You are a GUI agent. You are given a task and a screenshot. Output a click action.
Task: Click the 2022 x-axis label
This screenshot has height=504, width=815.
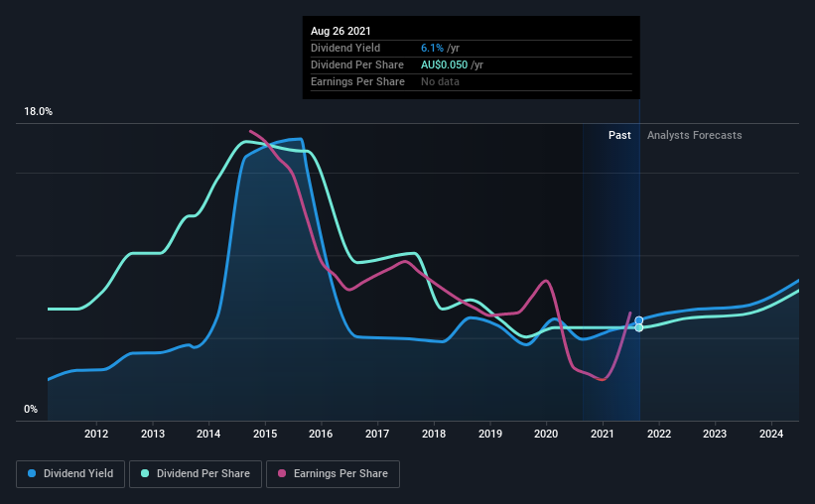click(659, 434)
